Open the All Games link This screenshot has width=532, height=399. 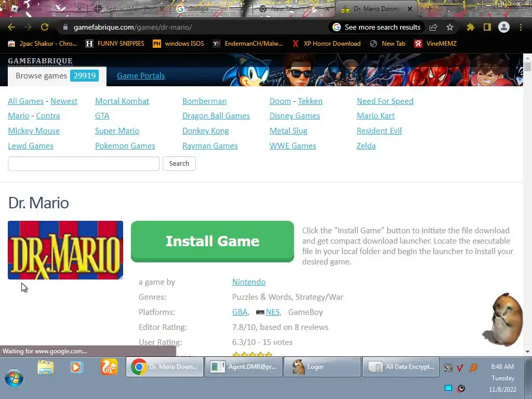(26, 101)
